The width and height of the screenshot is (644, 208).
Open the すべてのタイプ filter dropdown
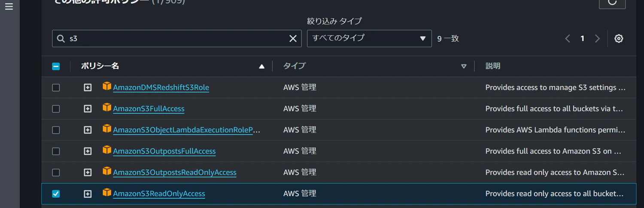pos(369,38)
